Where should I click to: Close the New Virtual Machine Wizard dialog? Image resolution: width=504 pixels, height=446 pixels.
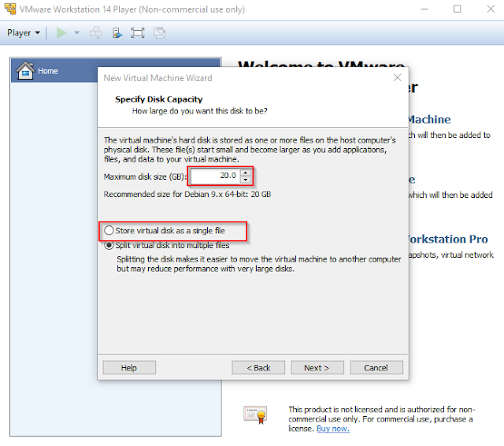[x=397, y=77]
